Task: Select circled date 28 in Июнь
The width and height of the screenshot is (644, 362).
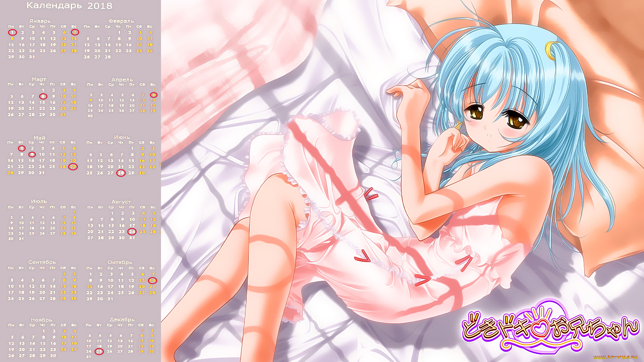Action: point(121,173)
